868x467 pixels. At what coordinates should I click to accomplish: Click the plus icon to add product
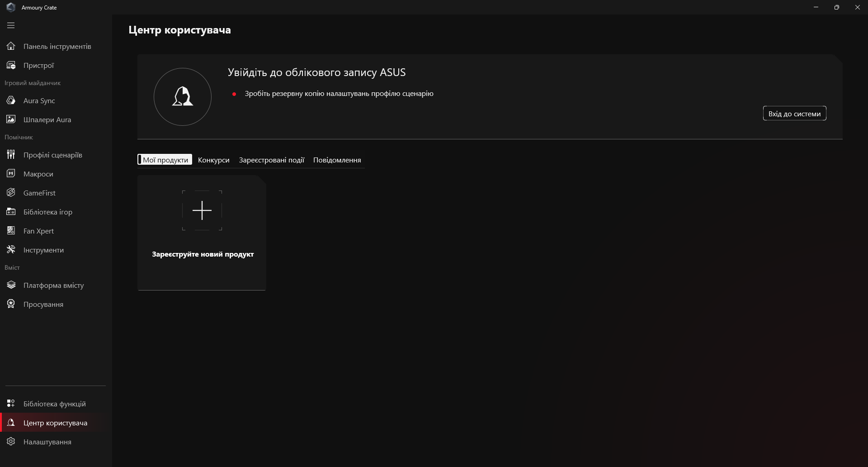pyautogui.click(x=202, y=210)
